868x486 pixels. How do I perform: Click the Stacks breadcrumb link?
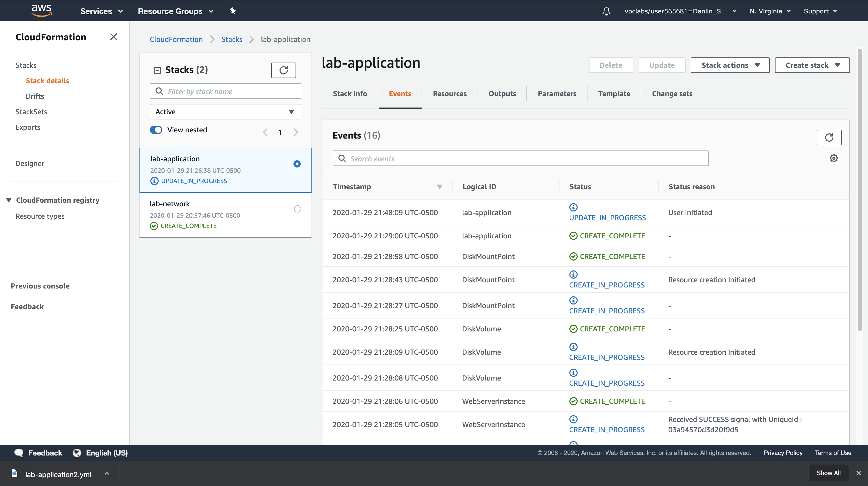point(231,39)
